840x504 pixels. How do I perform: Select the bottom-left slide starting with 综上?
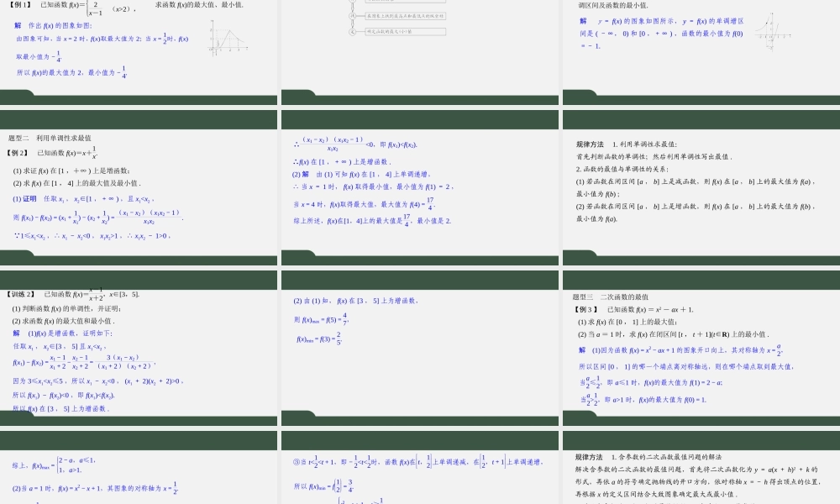pos(139,475)
